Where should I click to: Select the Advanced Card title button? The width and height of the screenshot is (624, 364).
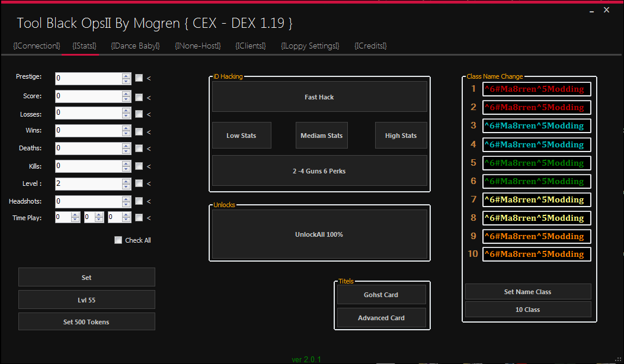381,318
